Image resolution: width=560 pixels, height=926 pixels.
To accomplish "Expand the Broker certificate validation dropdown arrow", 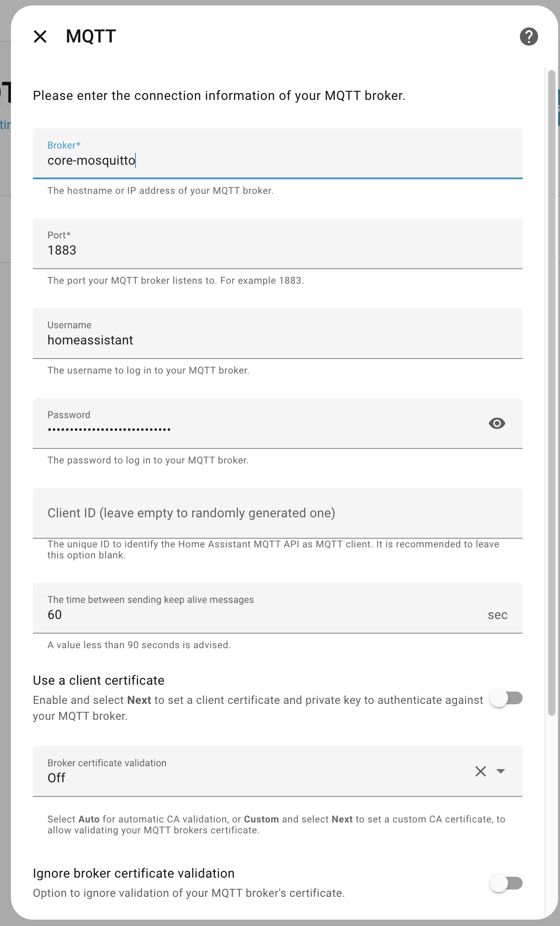I will click(501, 771).
